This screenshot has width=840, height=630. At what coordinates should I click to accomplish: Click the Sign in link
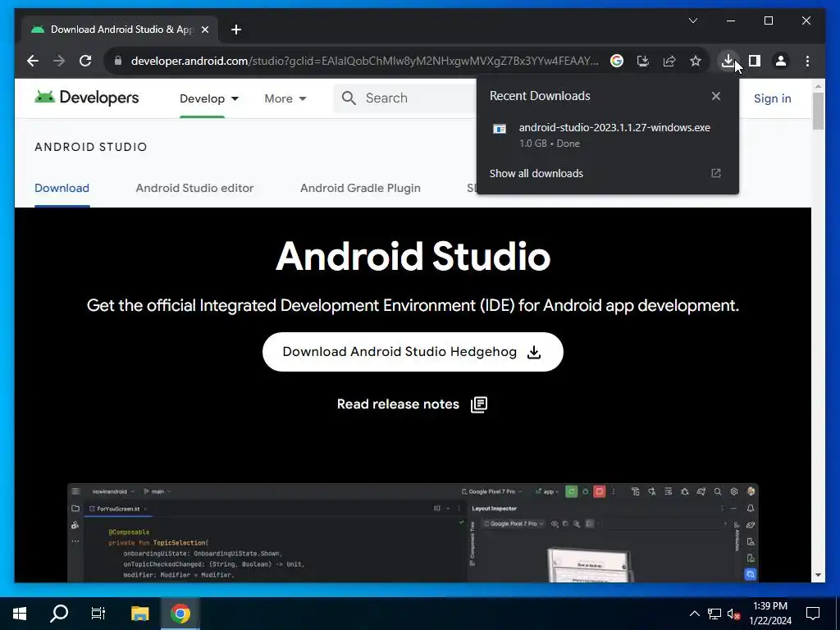(773, 98)
